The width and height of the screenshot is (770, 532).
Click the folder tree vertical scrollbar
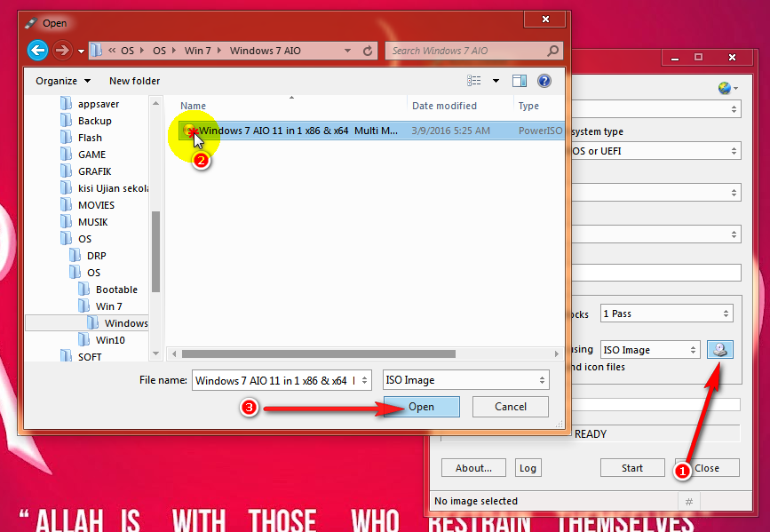(155, 251)
